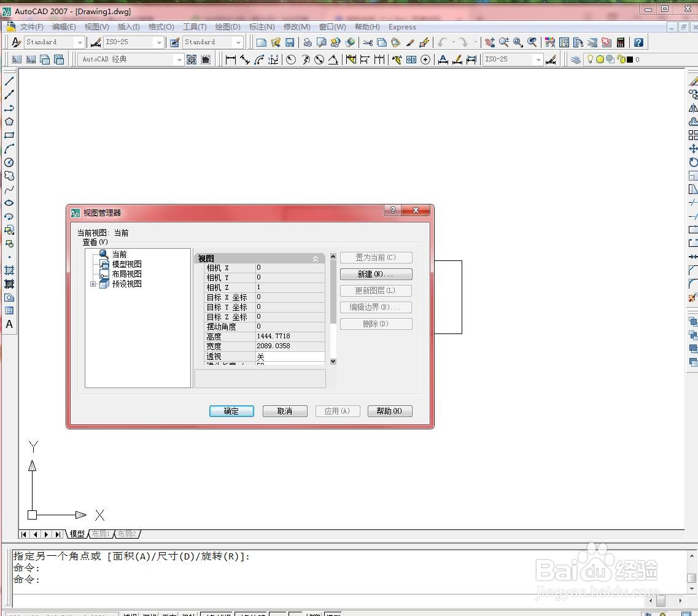Select the Diameter dimension tool
This screenshot has width=698, height=616.
tap(319, 59)
